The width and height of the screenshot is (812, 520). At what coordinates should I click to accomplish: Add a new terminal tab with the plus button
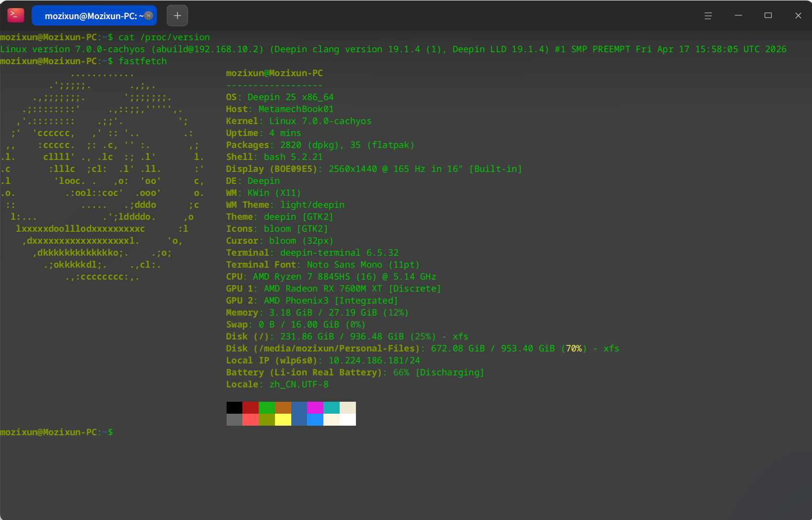click(x=177, y=16)
